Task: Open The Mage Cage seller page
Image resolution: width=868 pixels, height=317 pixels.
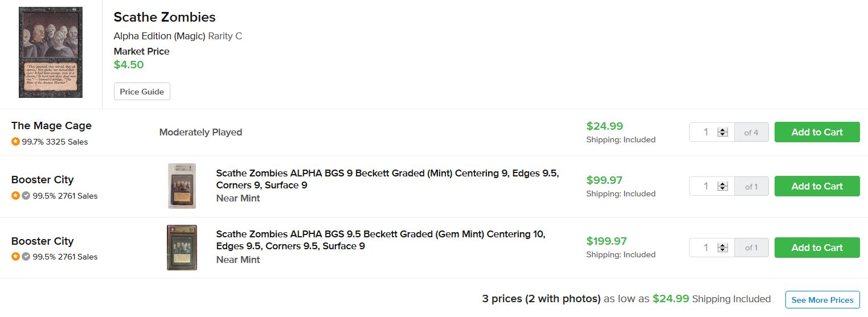Action: (x=51, y=126)
